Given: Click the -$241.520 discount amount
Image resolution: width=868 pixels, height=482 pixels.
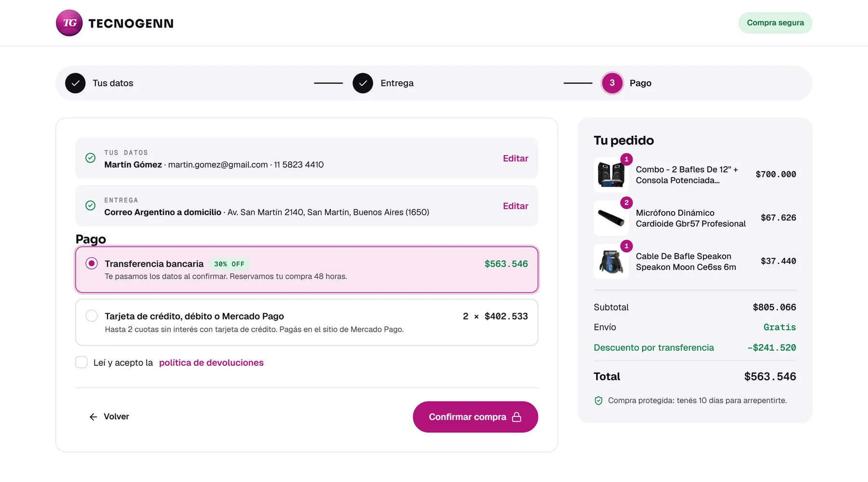Looking at the screenshot, I should [772, 348].
